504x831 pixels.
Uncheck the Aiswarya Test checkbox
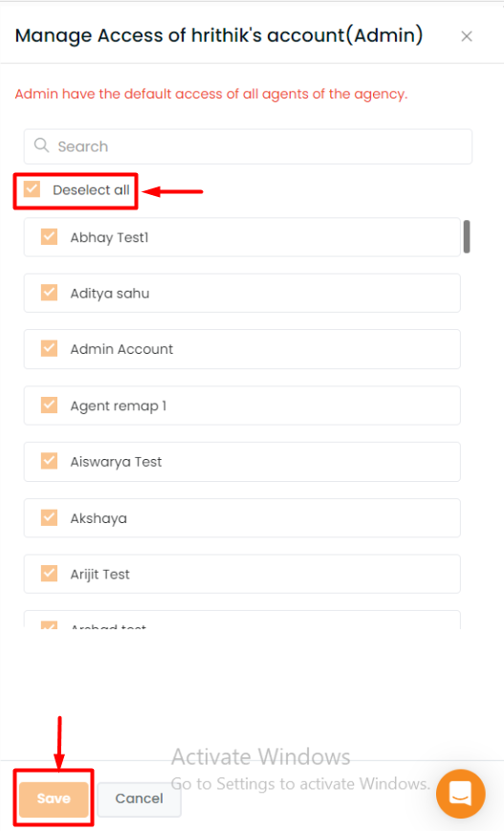(x=50, y=461)
